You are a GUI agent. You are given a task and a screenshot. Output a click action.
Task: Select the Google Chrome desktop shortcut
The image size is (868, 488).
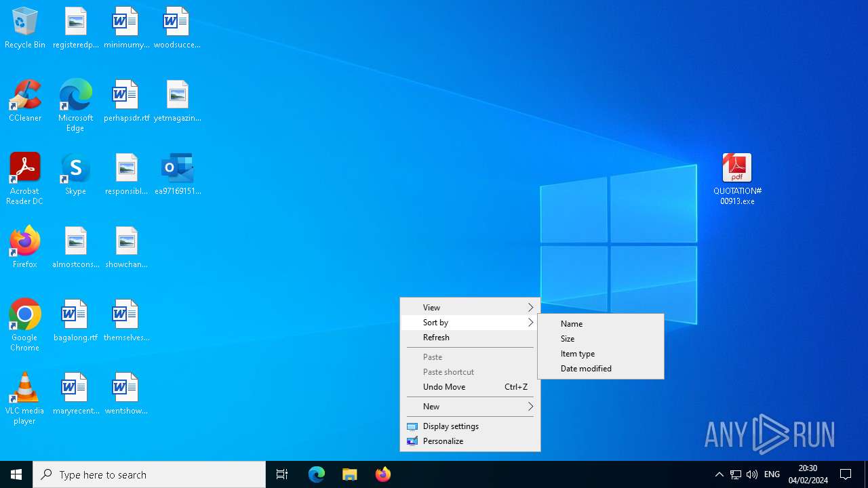pos(25,326)
